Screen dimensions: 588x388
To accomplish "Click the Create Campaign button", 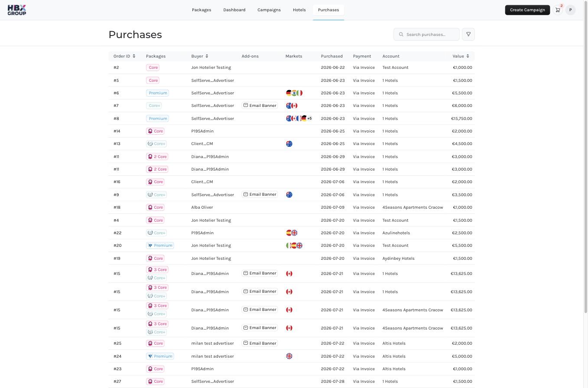I will pos(527,10).
